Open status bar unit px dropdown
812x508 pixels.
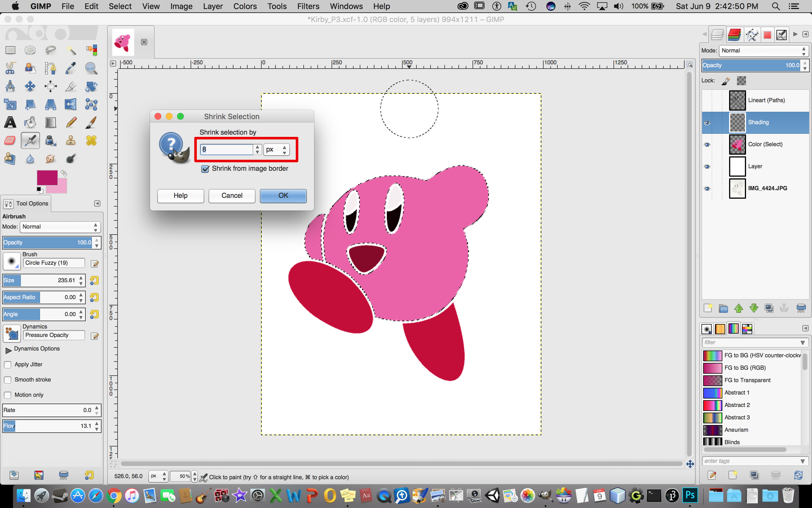pos(158,476)
